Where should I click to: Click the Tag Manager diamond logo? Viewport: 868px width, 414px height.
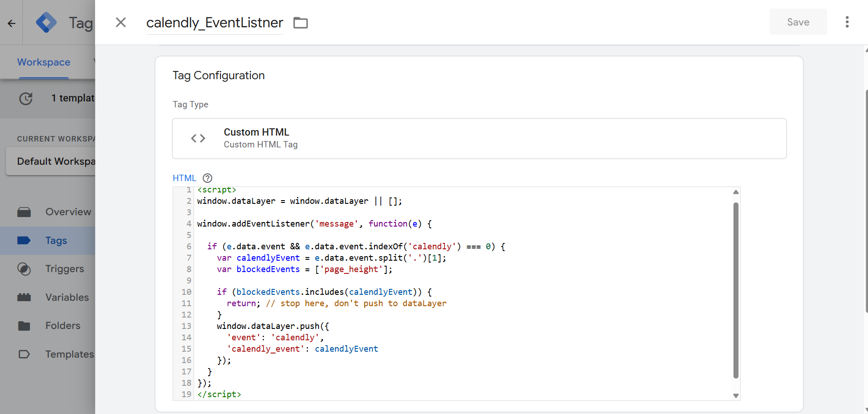coord(46,22)
